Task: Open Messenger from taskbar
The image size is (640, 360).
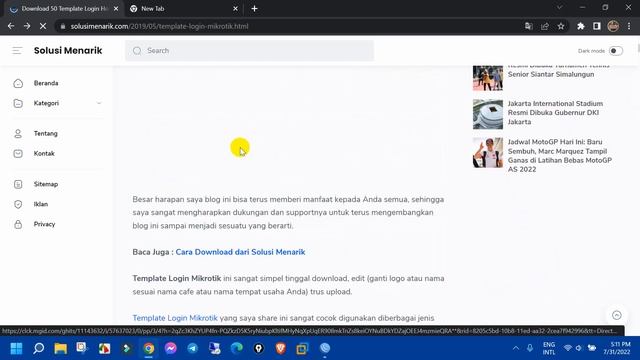Action: click(171, 348)
